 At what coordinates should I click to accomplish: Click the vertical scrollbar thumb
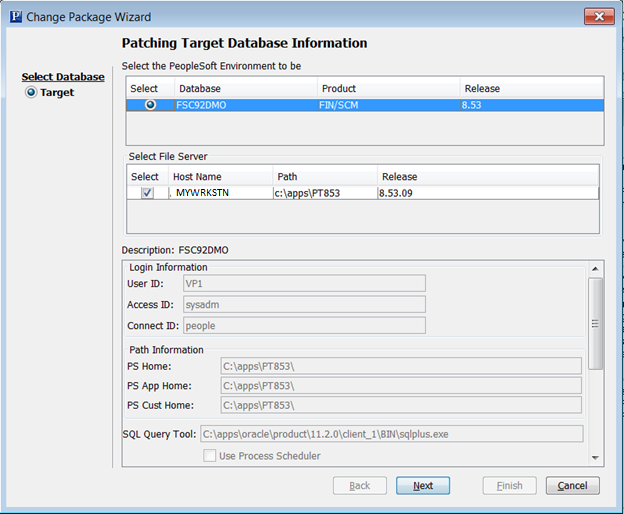595,324
